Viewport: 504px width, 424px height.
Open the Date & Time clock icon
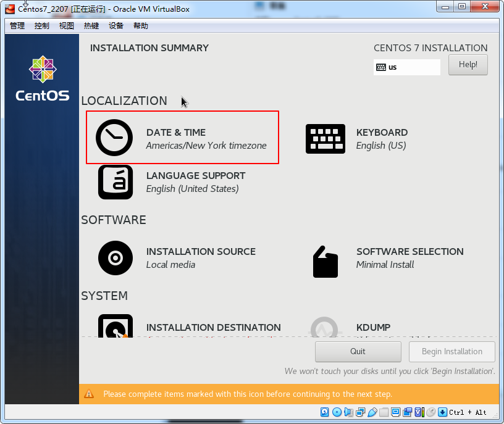(x=114, y=138)
